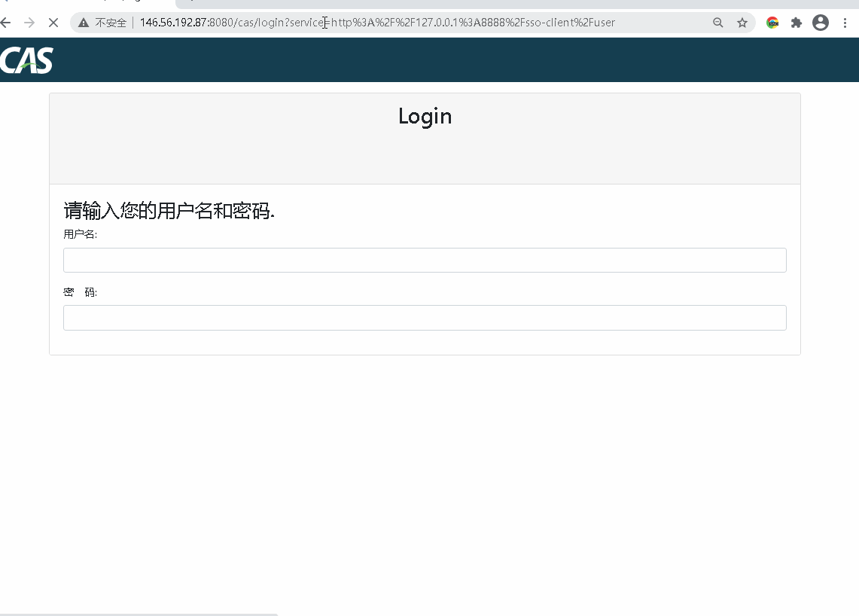
Task: Open the Chrome profile avatar
Action: [820, 23]
